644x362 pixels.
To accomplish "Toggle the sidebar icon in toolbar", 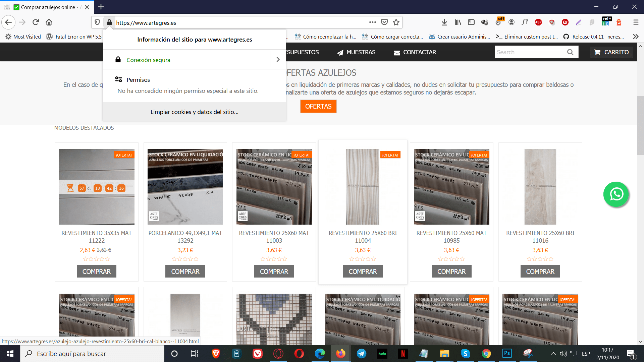I will (471, 22).
